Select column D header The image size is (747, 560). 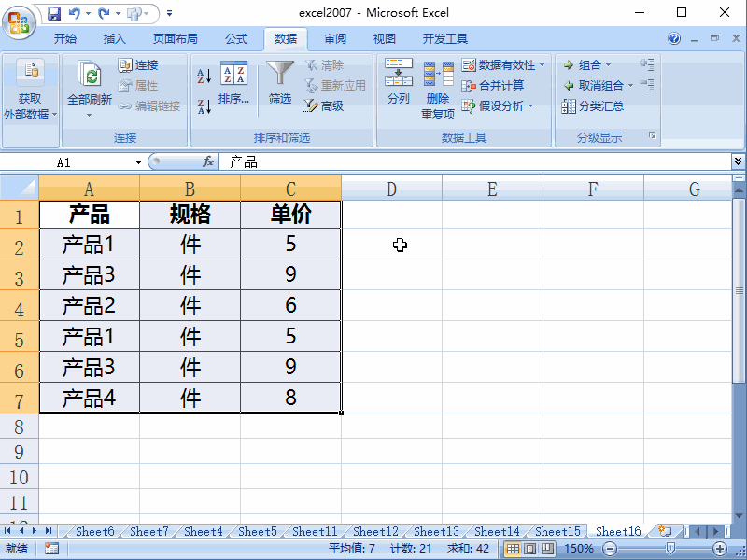(x=391, y=189)
